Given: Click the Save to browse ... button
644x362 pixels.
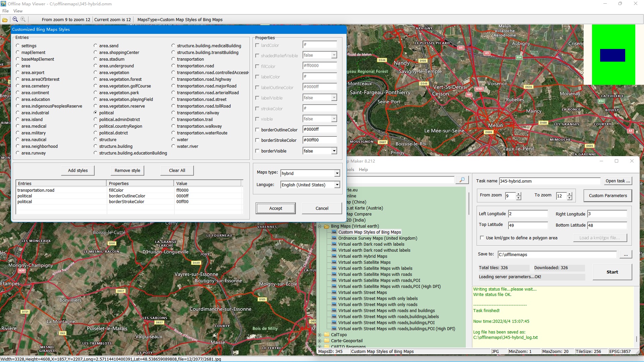Looking at the screenshot, I should (626, 255).
